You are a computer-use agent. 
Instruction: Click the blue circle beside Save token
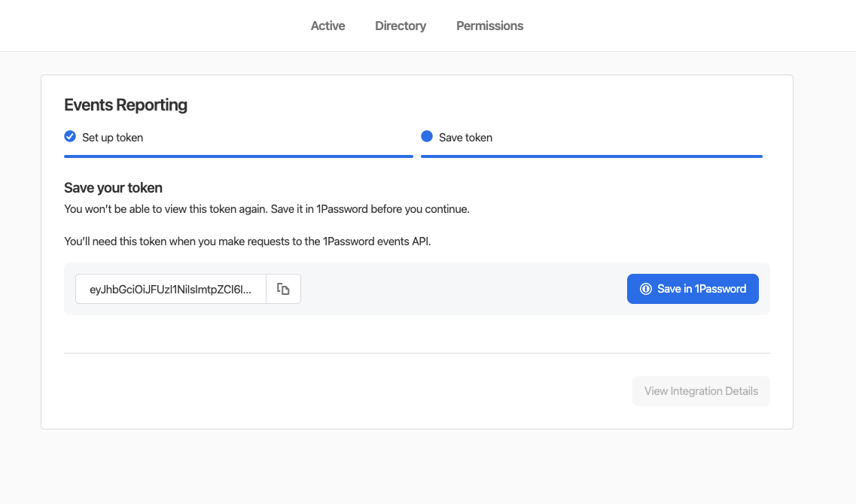(427, 137)
